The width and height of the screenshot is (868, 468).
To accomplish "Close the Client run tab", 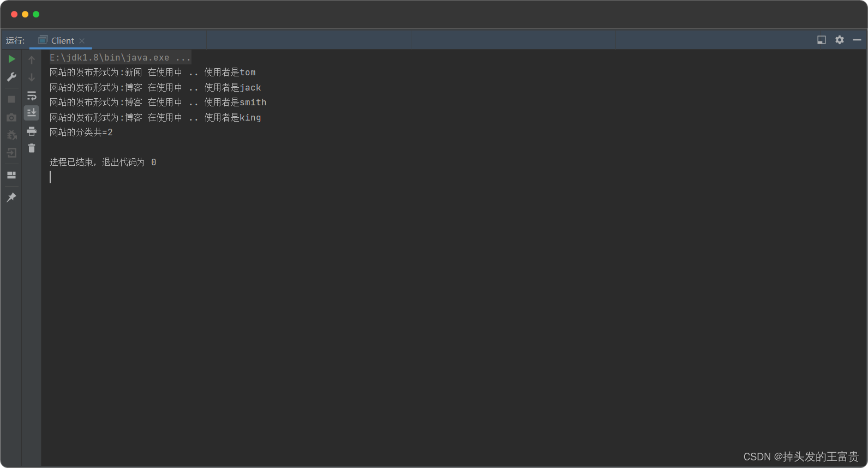I will [82, 41].
